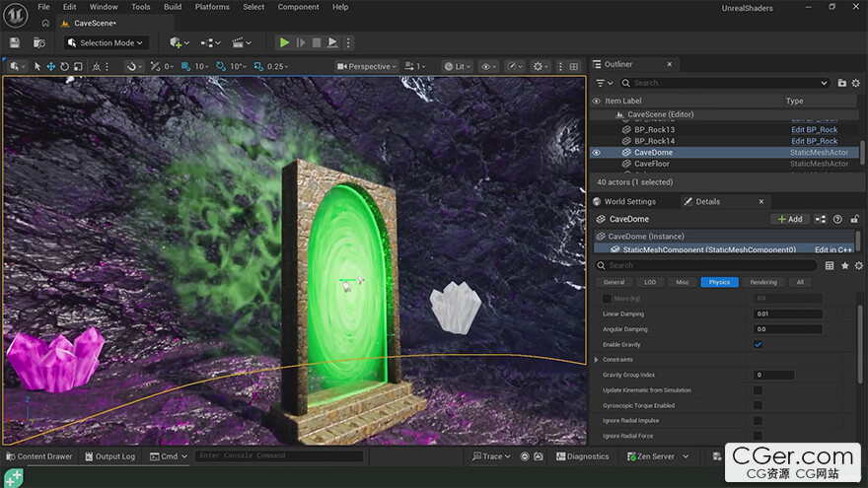Open the cinematics clapperboard menu
868x488 pixels.
point(242,42)
